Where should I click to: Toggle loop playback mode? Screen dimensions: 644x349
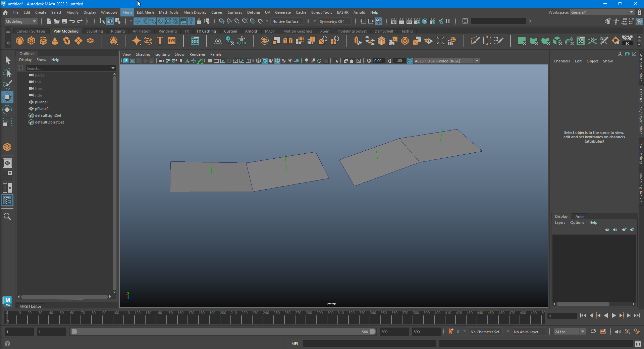pos(593,332)
